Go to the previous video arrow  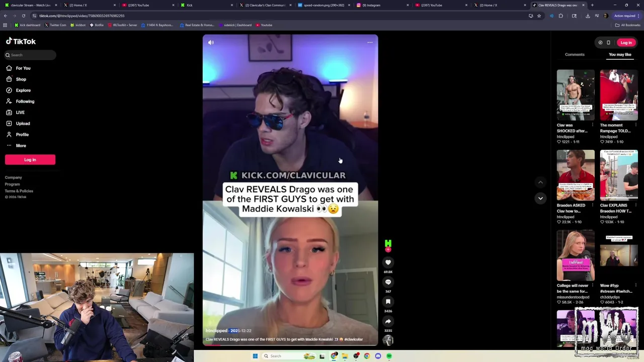coord(540,183)
